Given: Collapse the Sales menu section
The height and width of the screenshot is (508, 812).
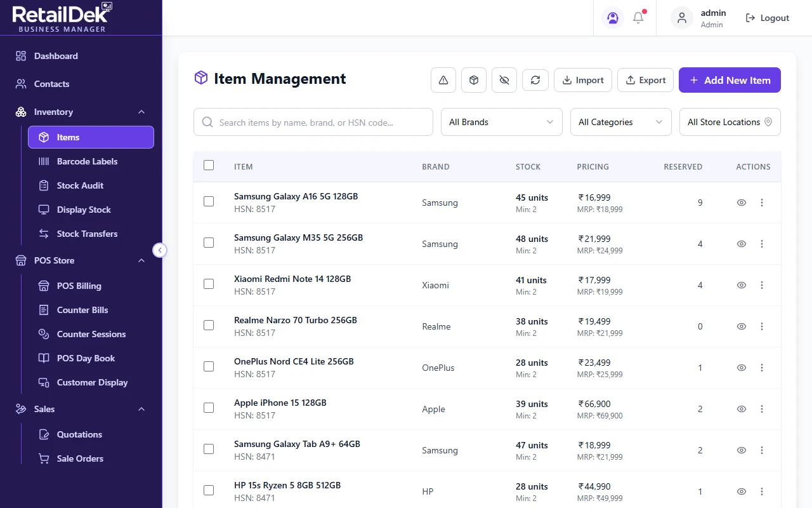Looking at the screenshot, I should [81, 409].
